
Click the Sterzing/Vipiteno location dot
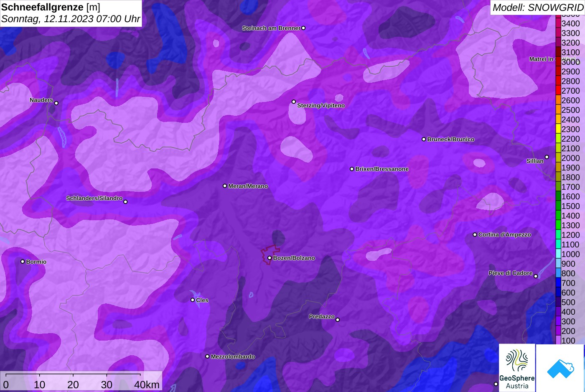294,102
